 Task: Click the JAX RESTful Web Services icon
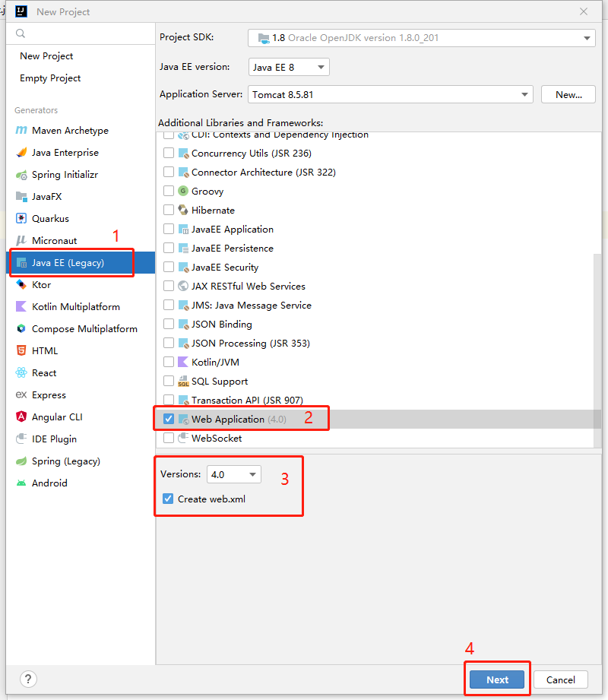183,286
